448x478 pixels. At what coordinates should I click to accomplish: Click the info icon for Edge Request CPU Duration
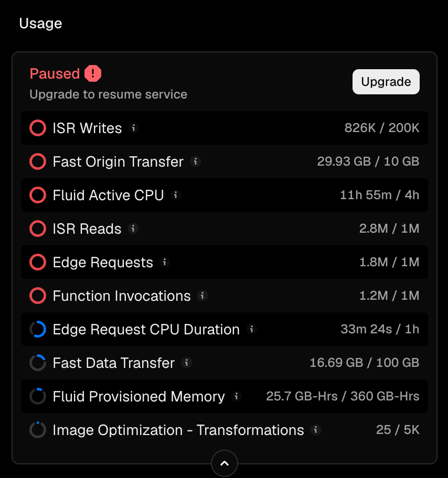(x=251, y=329)
